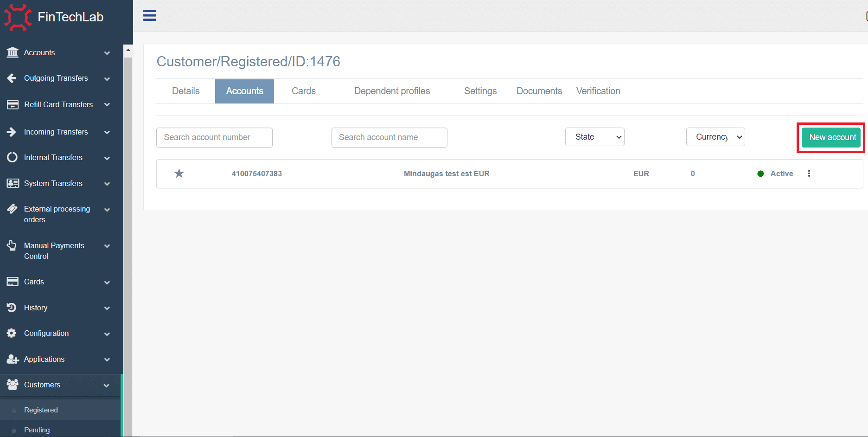Click the Refill Card Transfers card icon
Screen dimensions: 868x437
[x=13, y=104]
